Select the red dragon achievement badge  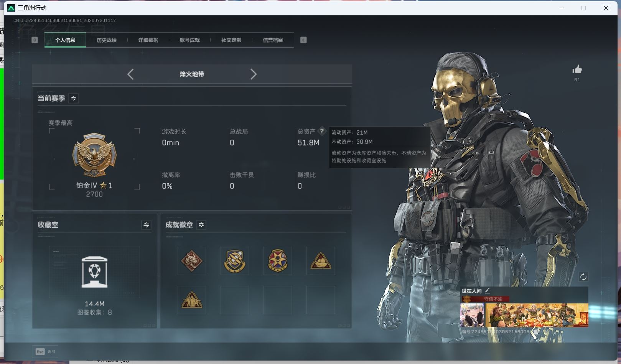[x=192, y=261]
